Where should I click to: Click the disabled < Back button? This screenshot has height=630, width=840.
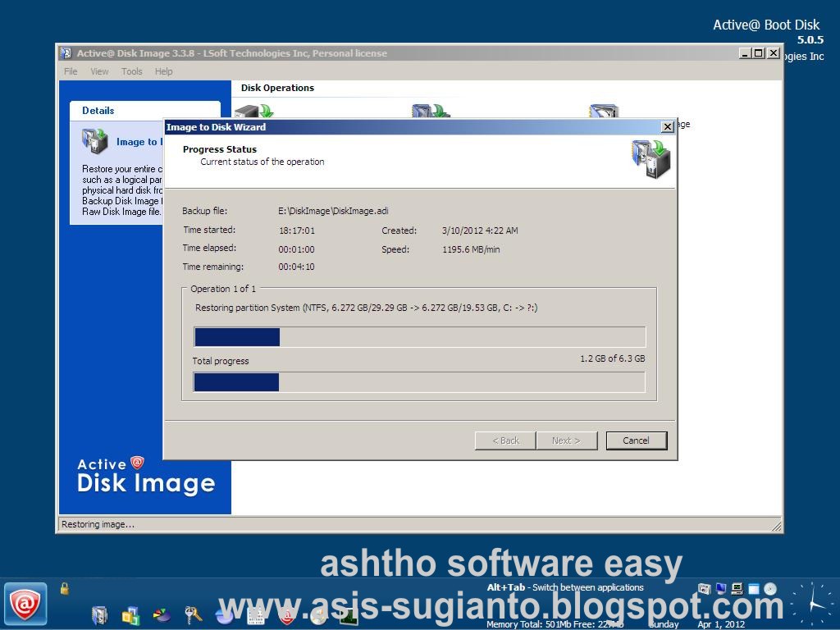click(505, 441)
